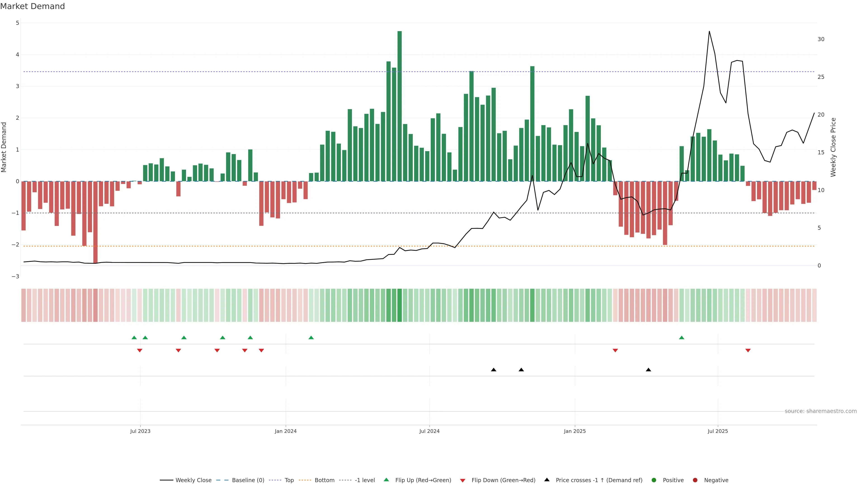
Task: Click the green Positive circle legend icon
Action: point(654,480)
